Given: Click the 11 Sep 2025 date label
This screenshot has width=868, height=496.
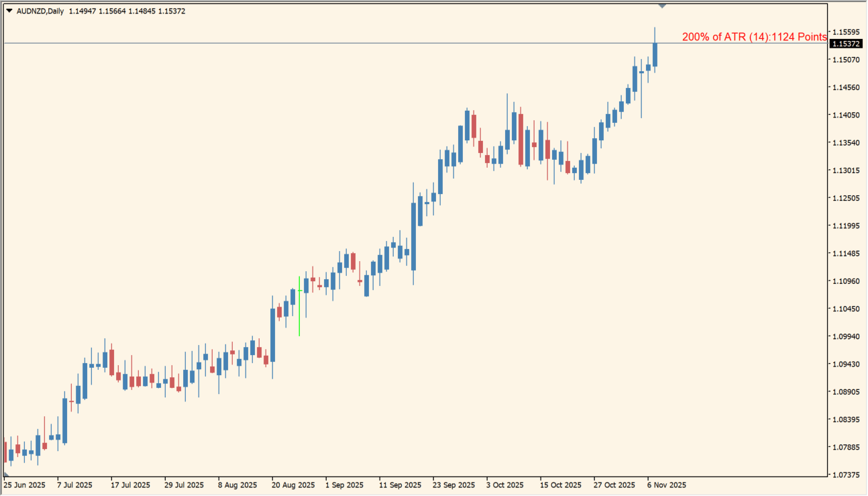Looking at the screenshot, I should pos(400,485).
